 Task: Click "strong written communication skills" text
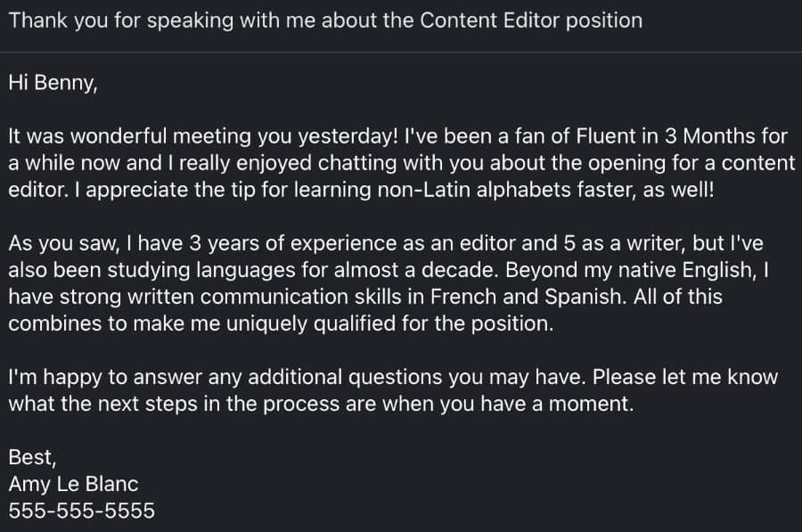(229, 297)
